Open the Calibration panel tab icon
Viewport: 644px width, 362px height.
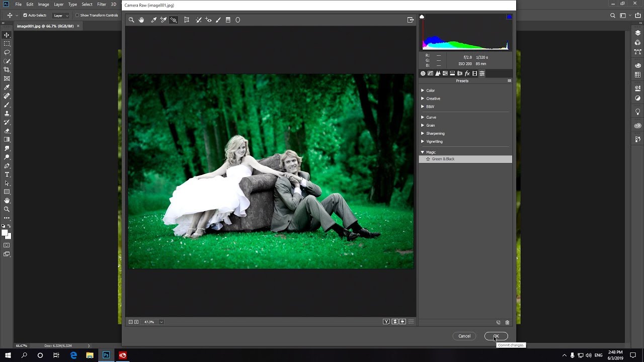coord(474,73)
